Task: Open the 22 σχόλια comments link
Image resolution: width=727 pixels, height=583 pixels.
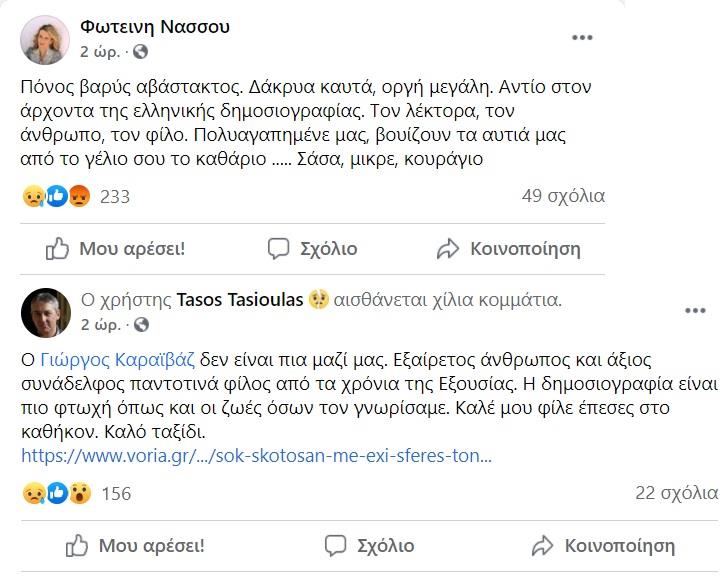Action: tap(676, 492)
